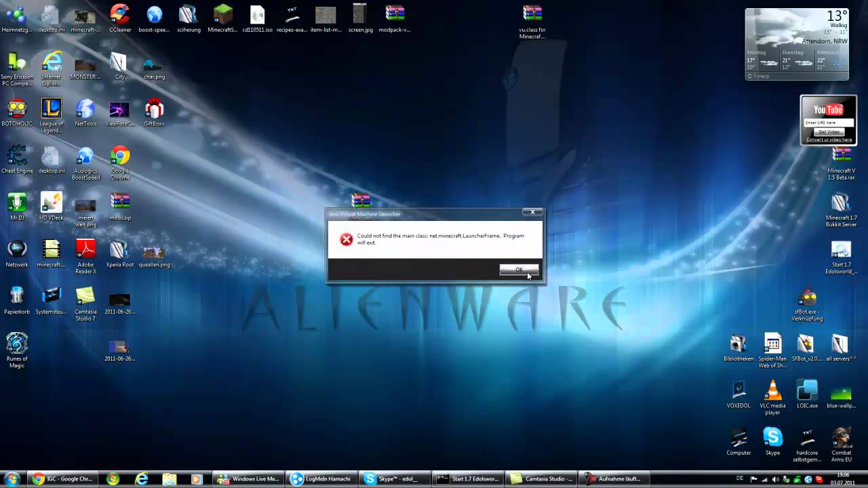The width and height of the screenshot is (868, 488).
Task: Select the Netzwerk desktop icon
Action: 17,253
